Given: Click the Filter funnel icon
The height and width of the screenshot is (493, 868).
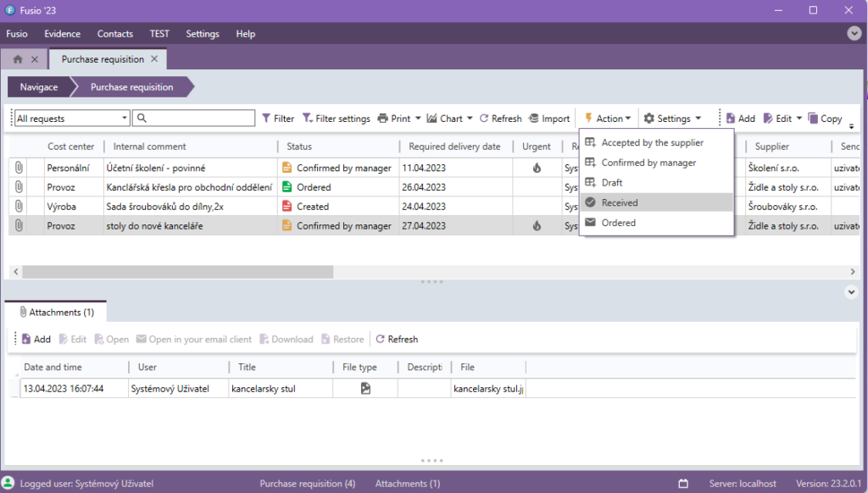Looking at the screenshot, I should [x=266, y=119].
